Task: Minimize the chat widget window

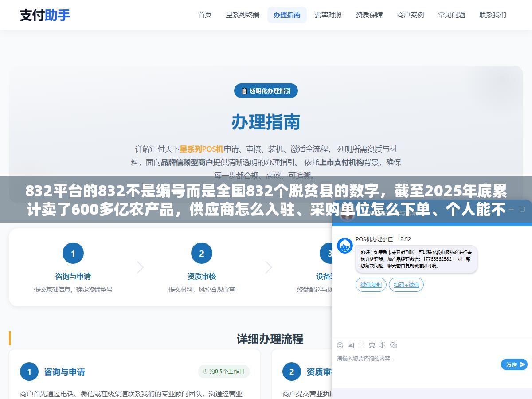Action: click(x=511, y=209)
